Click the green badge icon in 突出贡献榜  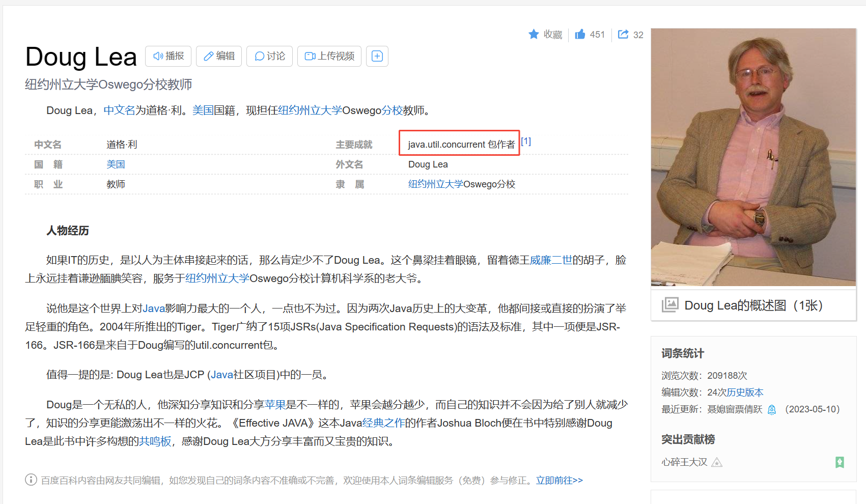[x=840, y=462]
